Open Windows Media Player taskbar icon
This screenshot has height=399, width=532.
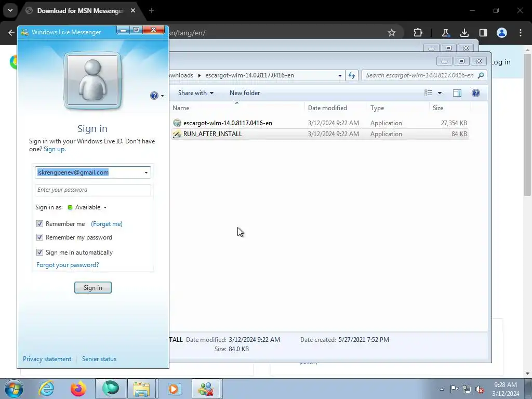click(x=174, y=389)
